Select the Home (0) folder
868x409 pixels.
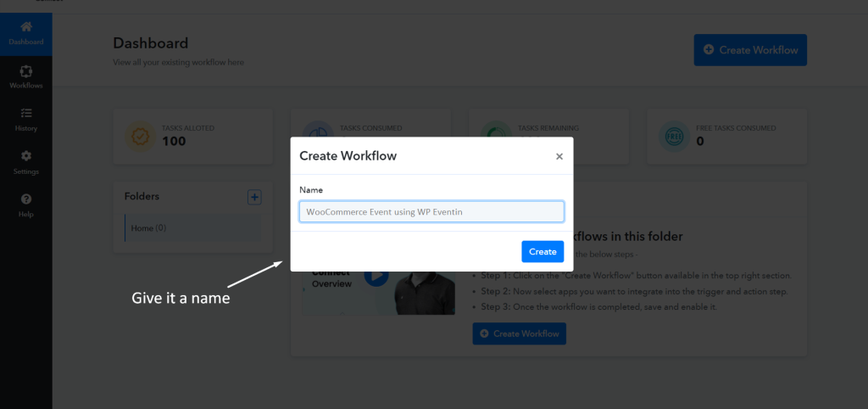click(192, 227)
